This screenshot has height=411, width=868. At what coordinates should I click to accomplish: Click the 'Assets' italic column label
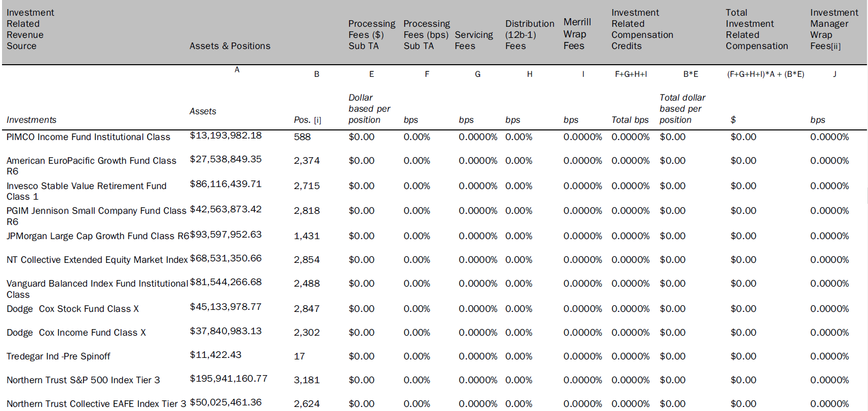coord(203,111)
